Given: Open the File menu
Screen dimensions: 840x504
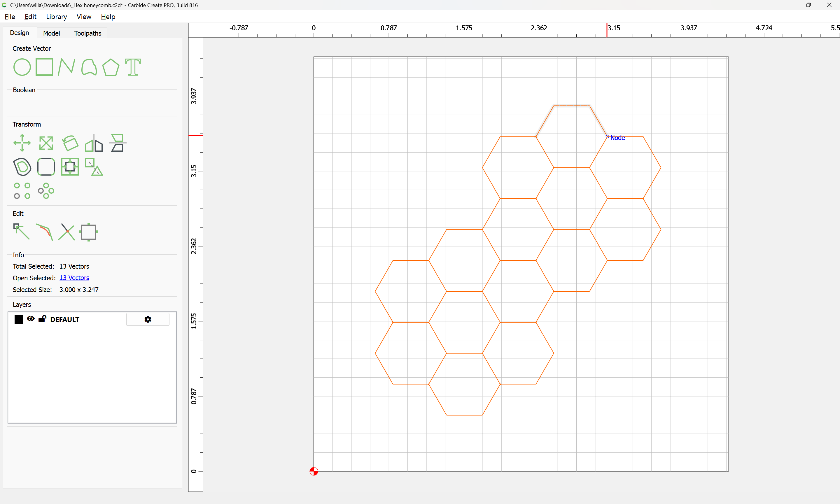Looking at the screenshot, I should (x=10, y=16).
